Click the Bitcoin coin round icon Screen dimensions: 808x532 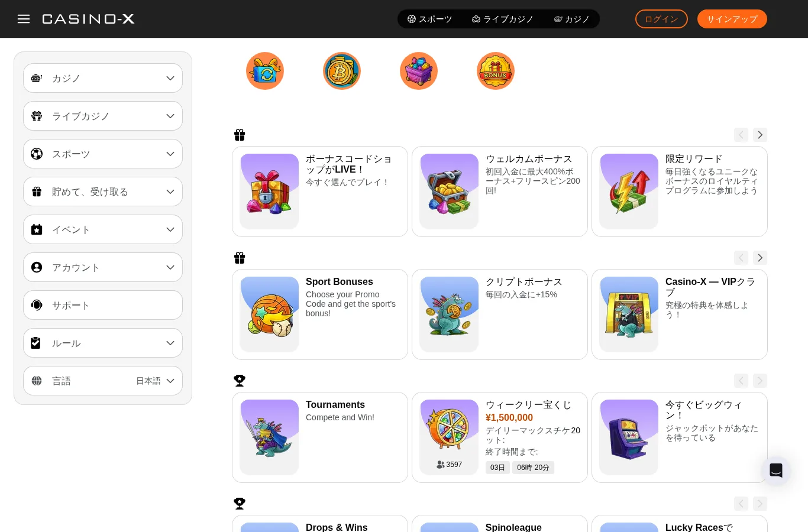[342, 71]
